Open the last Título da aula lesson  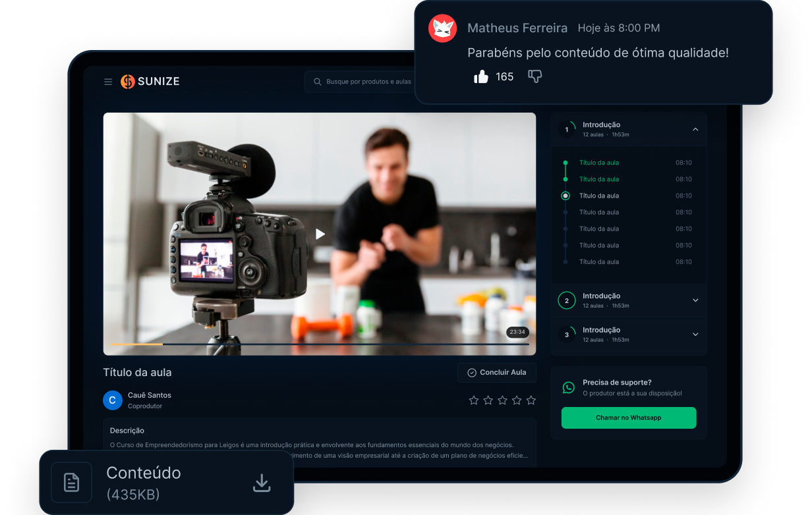point(598,262)
